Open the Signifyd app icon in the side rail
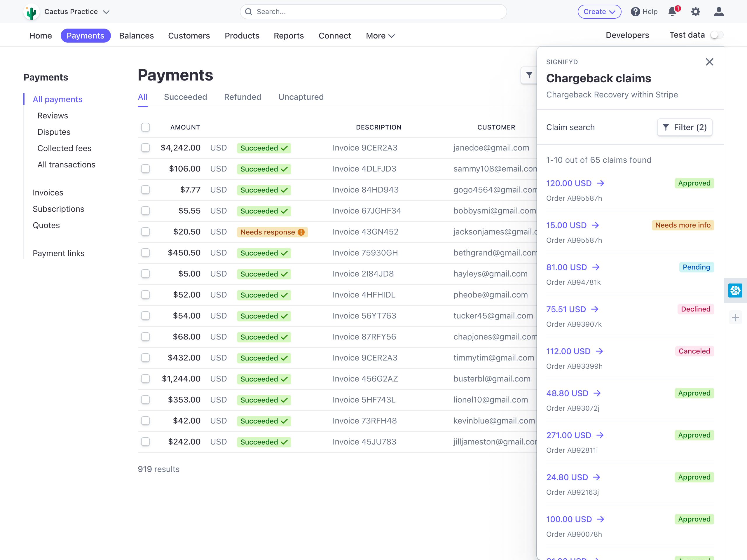 tap(736, 290)
